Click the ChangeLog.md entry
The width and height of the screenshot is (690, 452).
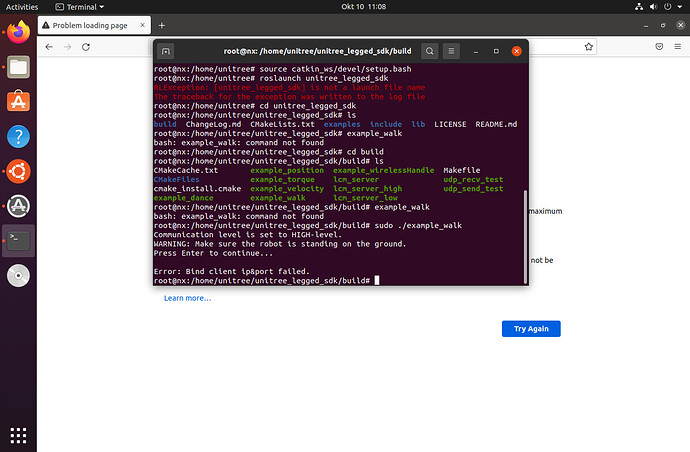(x=213, y=125)
